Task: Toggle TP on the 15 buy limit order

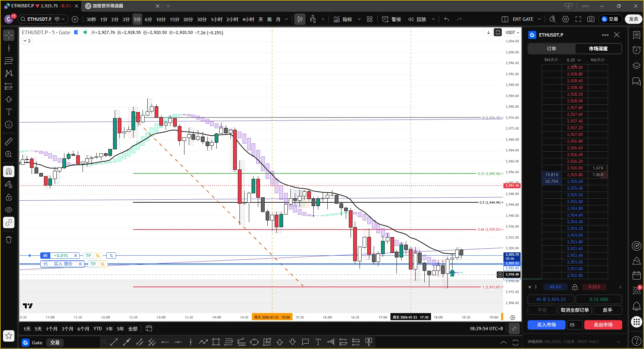Action: 93,264
